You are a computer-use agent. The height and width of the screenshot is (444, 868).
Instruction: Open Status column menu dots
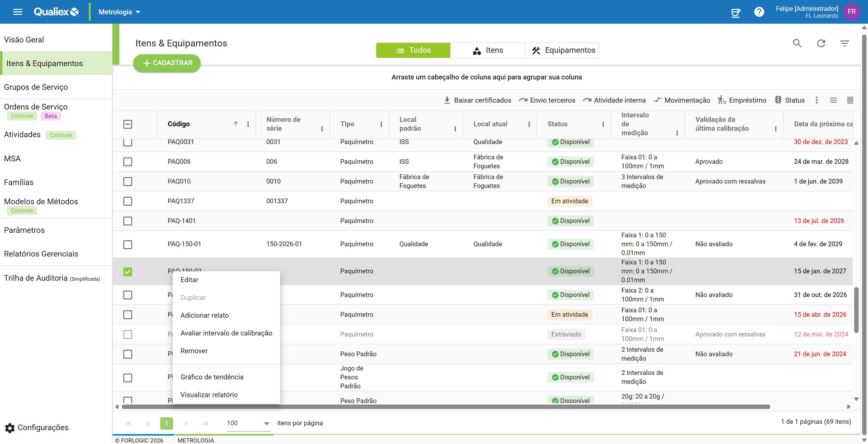(603, 124)
